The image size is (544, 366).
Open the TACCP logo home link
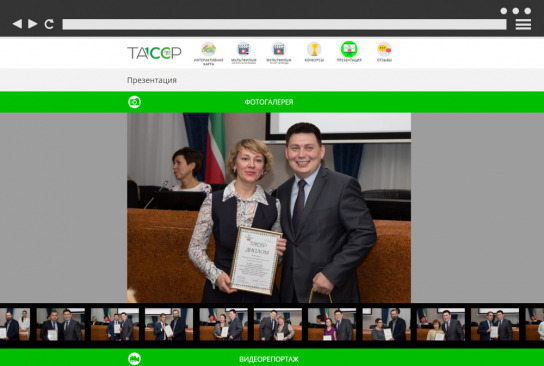tap(154, 53)
